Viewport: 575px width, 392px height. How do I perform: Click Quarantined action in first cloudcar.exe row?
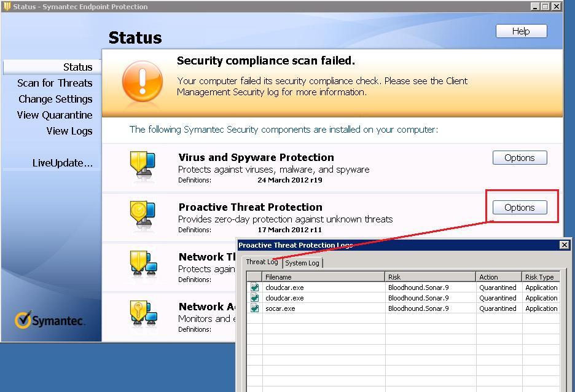click(x=498, y=288)
